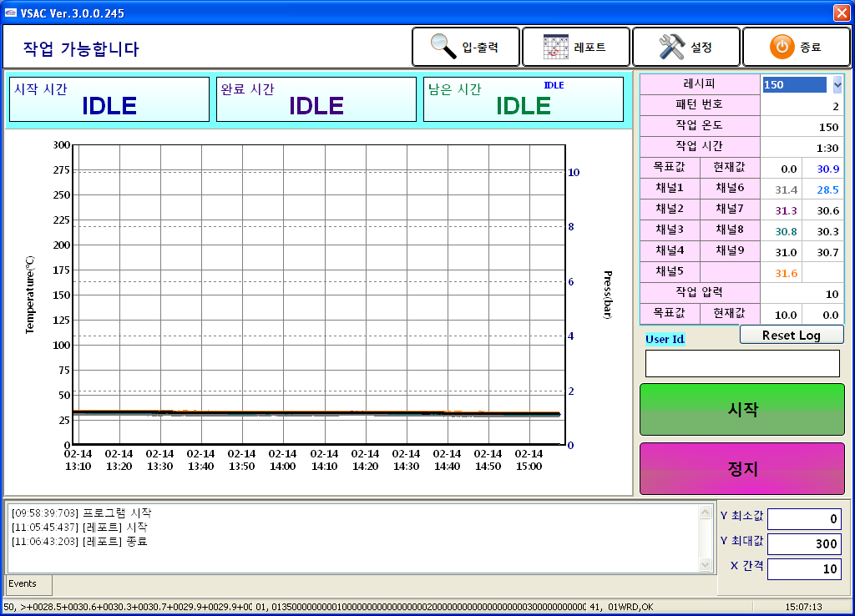The image size is (855, 616).
Task: Click the Reset Log button
Action: pos(791,335)
